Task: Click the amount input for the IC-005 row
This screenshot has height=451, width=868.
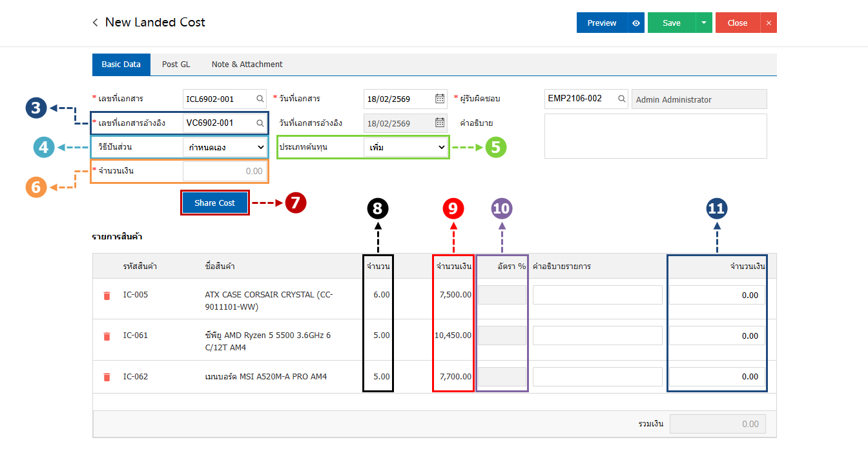Action: coord(717,296)
